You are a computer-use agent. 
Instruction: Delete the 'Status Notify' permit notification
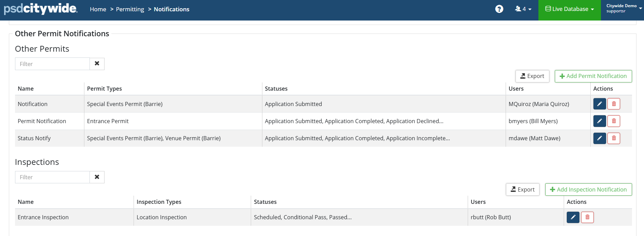click(614, 138)
